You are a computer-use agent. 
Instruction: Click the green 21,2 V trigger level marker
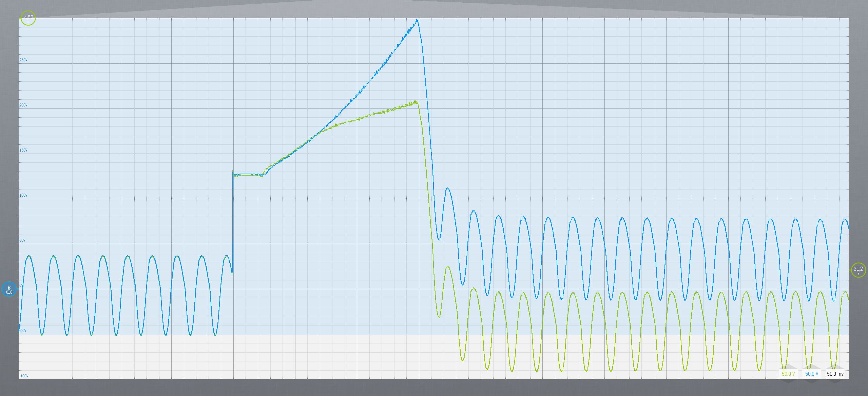coord(858,270)
